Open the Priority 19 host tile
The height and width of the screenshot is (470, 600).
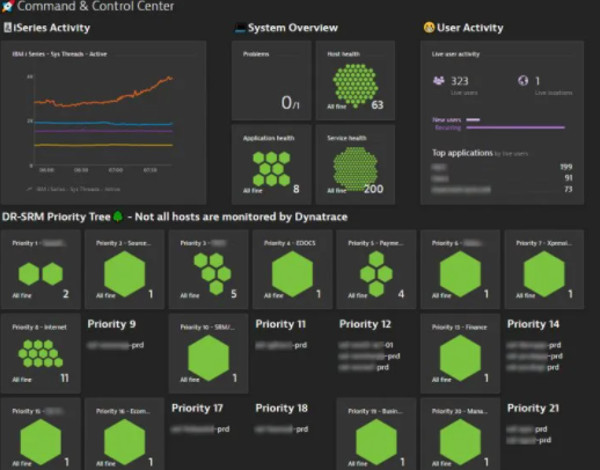tap(376, 434)
